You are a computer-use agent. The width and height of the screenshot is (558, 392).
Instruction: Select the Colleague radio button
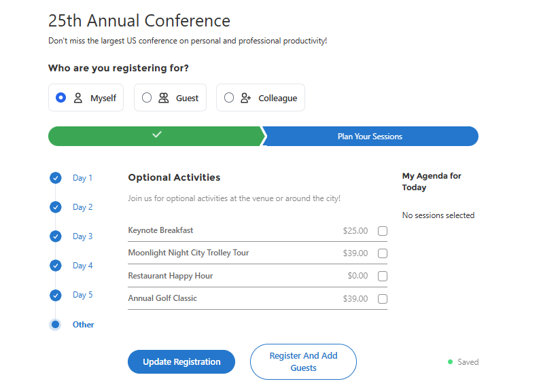click(x=229, y=97)
